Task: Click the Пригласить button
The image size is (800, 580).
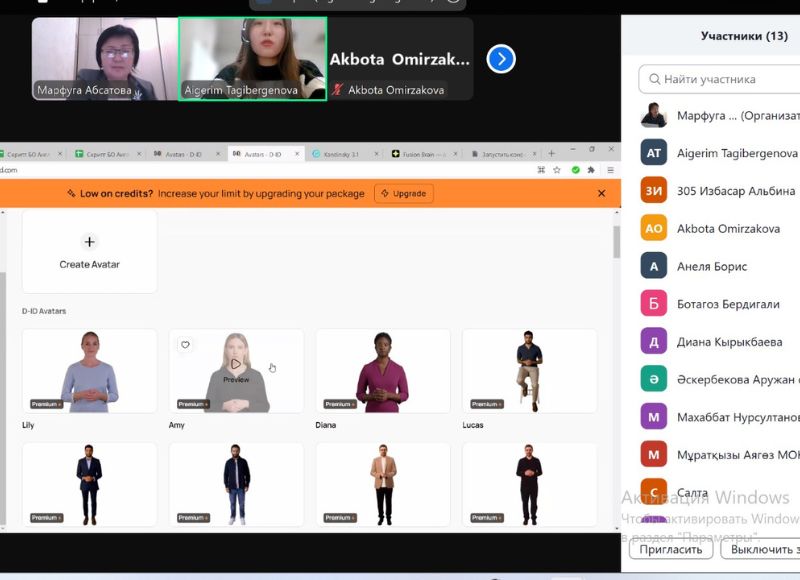Action: coord(670,549)
